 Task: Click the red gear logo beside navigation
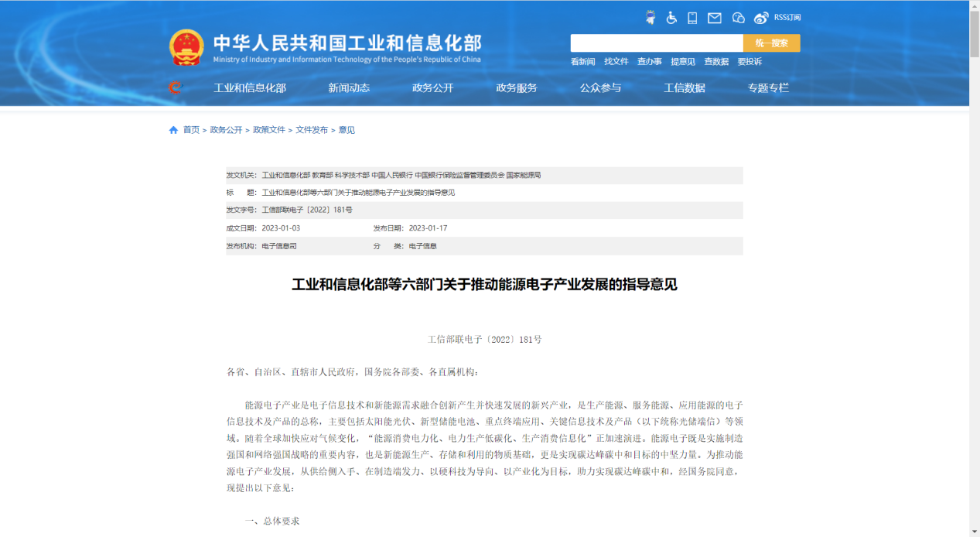coord(176,87)
